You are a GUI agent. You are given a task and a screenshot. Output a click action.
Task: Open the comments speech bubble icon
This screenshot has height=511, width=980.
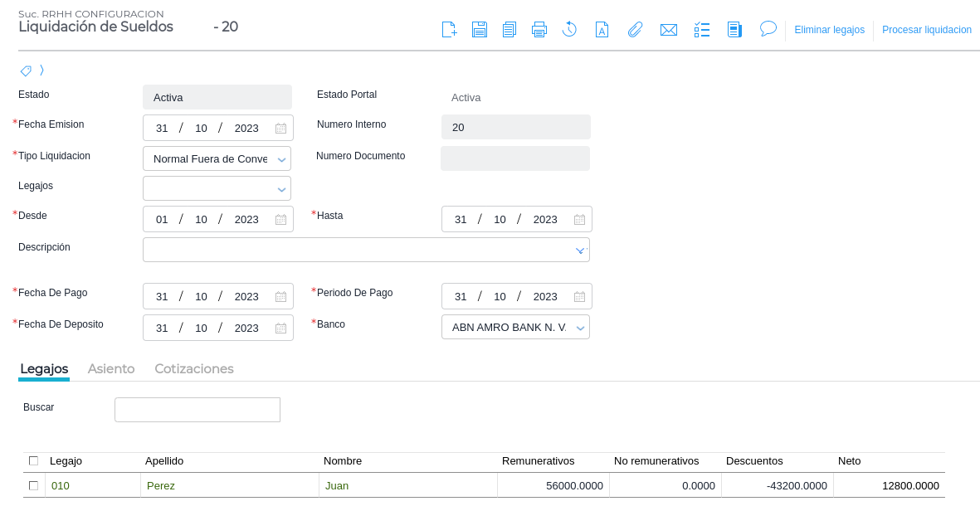point(768,29)
